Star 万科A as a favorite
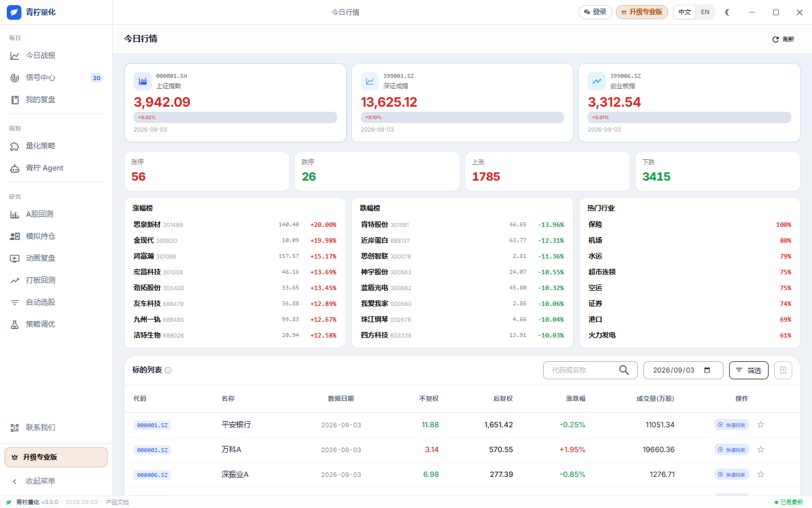The width and height of the screenshot is (812, 508). click(761, 450)
